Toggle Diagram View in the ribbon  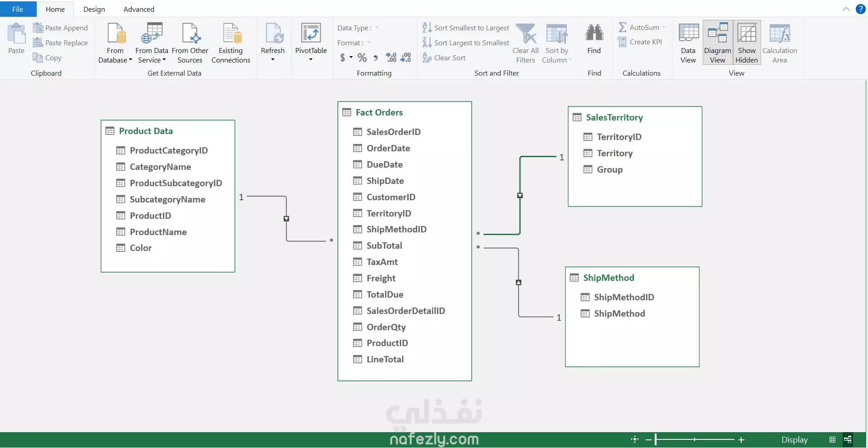pos(718,43)
